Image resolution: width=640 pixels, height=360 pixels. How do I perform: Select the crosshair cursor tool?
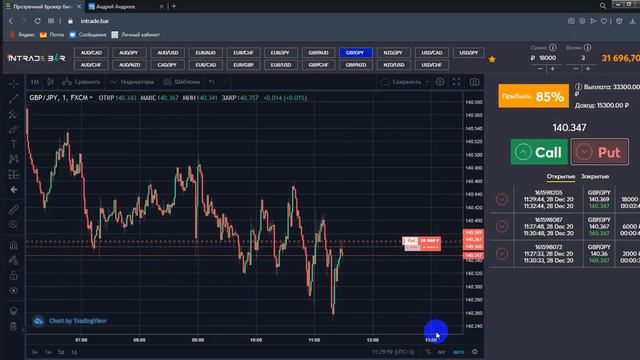point(13,84)
